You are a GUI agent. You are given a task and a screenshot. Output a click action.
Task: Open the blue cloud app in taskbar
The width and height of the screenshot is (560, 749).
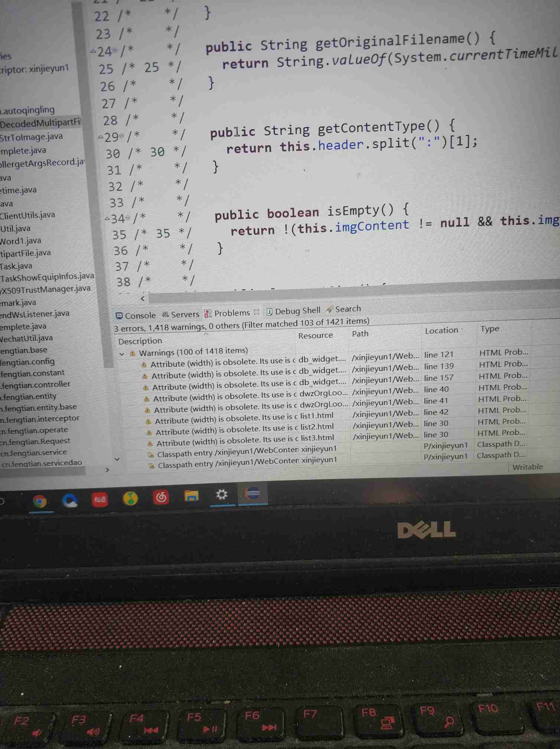coord(70,500)
